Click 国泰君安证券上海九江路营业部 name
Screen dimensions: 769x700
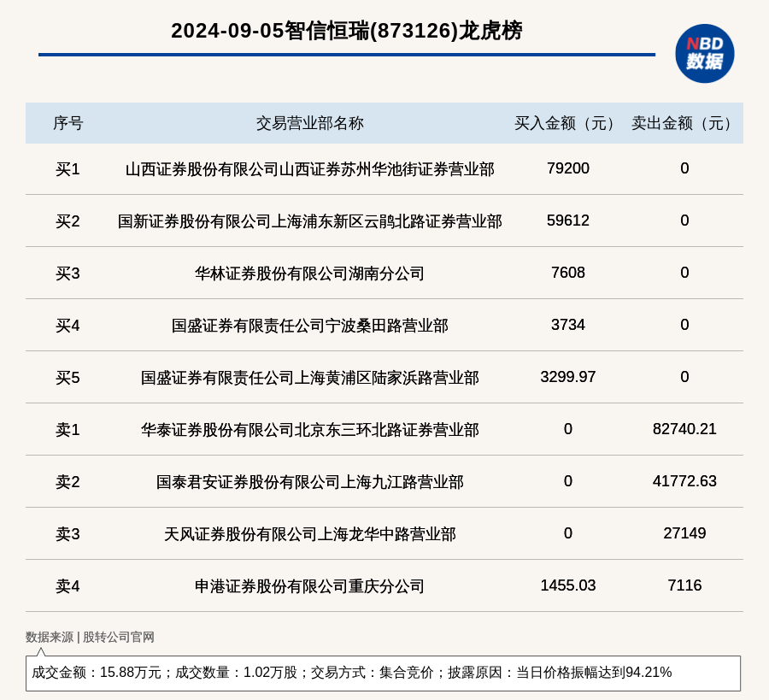click(310, 482)
